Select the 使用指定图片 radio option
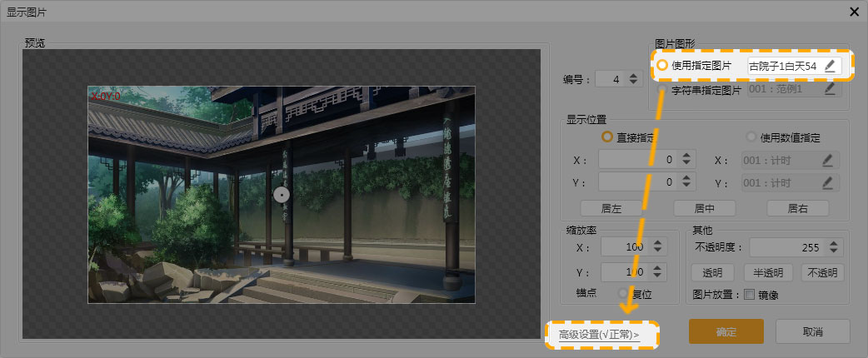The height and width of the screenshot is (358, 868). click(x=662, y=66)
